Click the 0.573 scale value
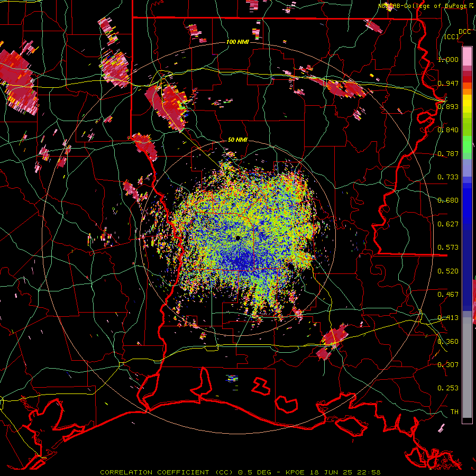This screenshot has width=476, height=476. coord(448,248)
